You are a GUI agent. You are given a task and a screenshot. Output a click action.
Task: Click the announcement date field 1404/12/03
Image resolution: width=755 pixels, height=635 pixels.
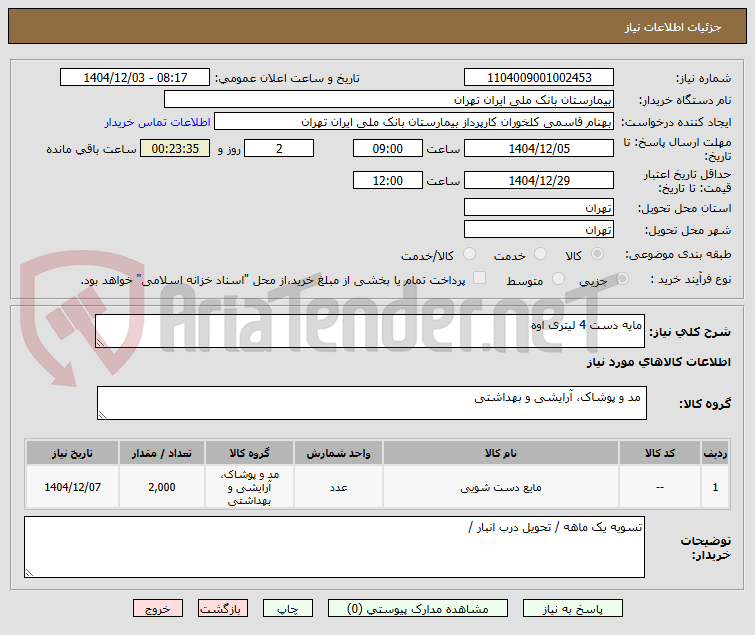(135, 78)
